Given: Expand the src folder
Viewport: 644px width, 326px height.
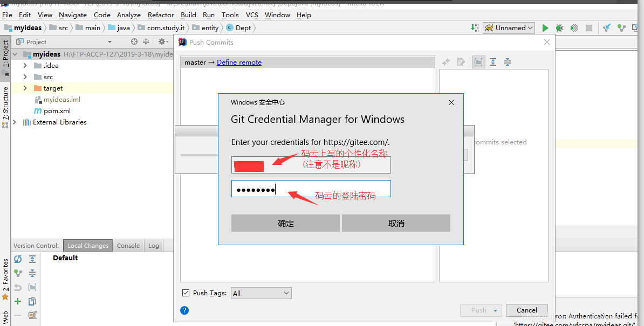Looking at the screenshot, I should pyautogui.click(x=25, y=77).
